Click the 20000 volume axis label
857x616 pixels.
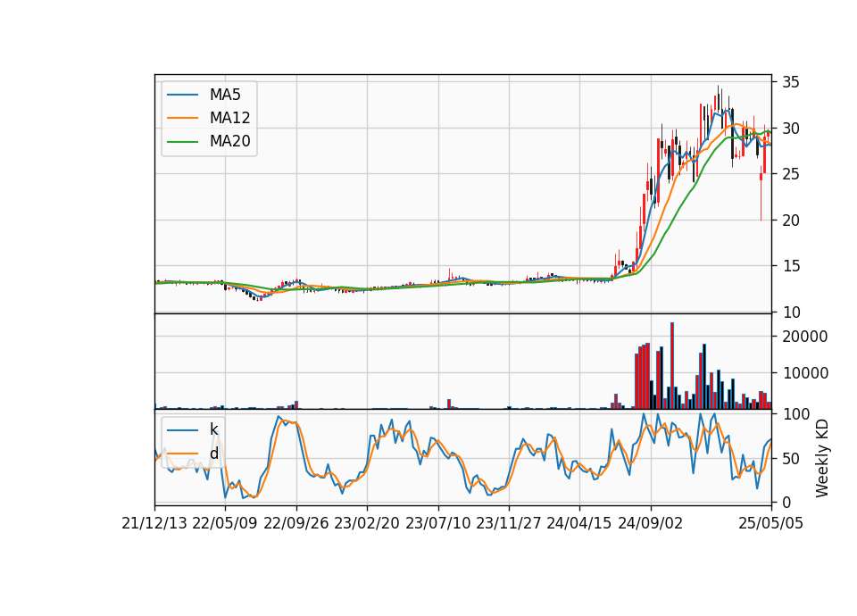tap(805, 337)
